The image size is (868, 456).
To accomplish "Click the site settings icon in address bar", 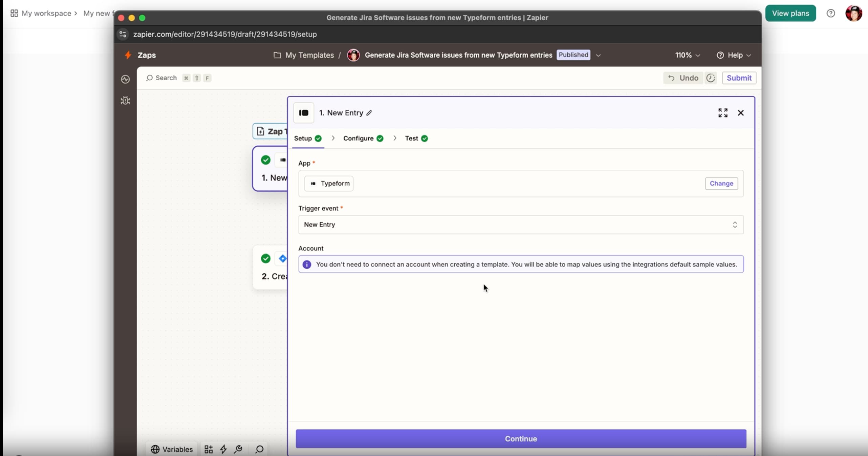I will click(x=123, y=34).
